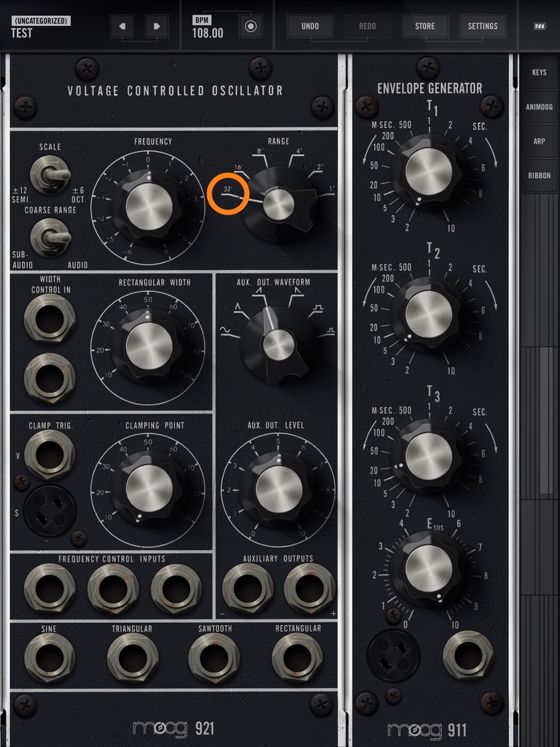
Task: Tap the Frequency knob
Action: click(149, 208)
